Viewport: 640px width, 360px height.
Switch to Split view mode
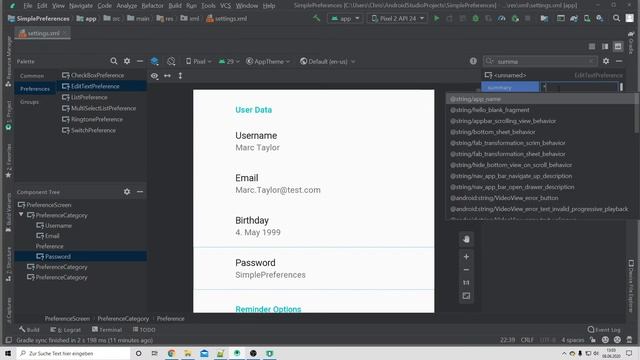click(605, 47)
